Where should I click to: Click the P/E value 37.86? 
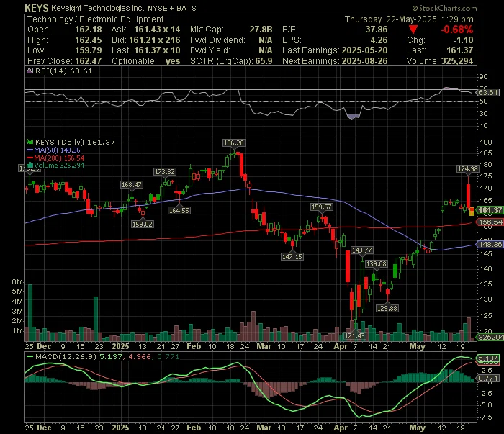pos(377,30)
